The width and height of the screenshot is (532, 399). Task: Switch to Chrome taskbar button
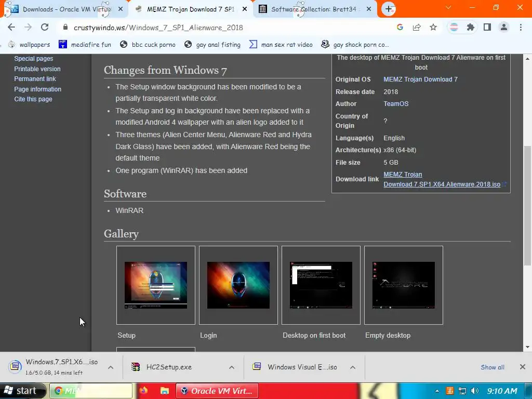(x=91, y=391)
